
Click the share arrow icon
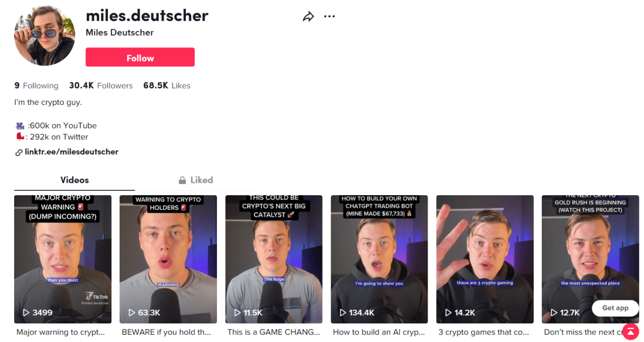point(308,16)
